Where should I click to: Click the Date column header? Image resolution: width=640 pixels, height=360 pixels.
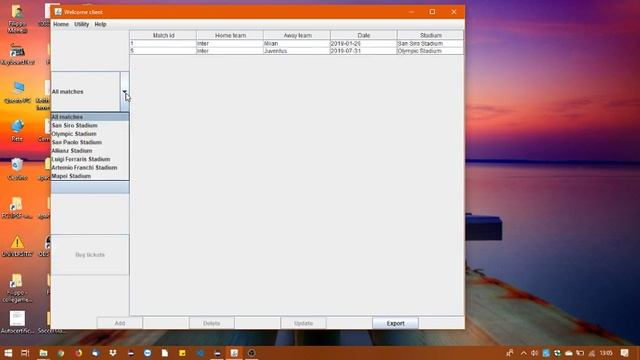(x=364, y=36)
